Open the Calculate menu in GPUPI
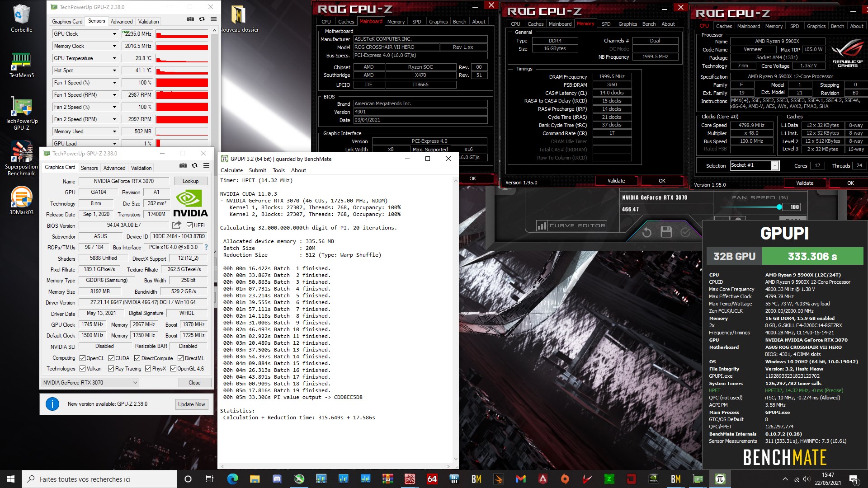This screenshot has height=488, width=868. pos(231,170)
